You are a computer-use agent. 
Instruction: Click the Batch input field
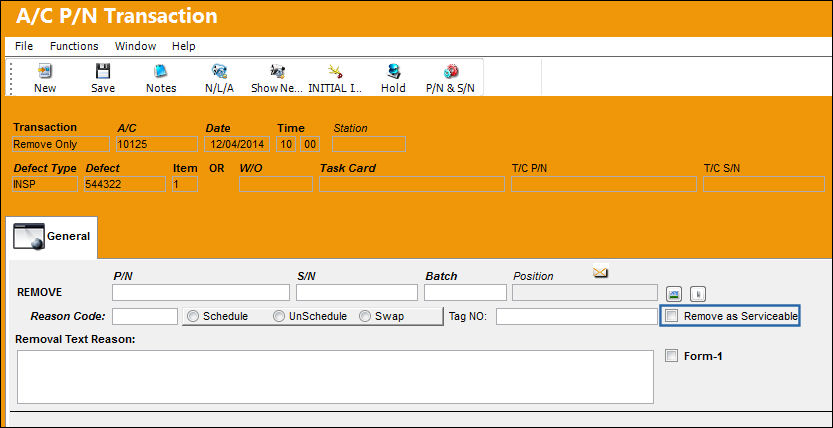click(465, 293)
